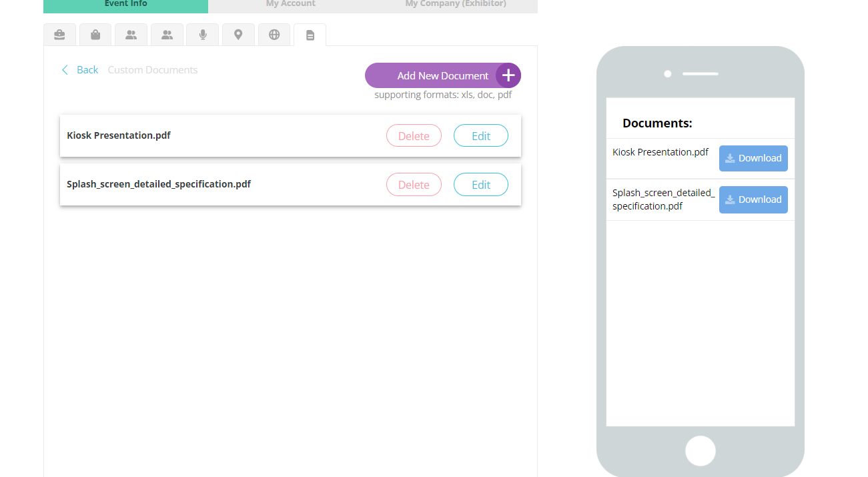Switch to the Event Info tab
868x477 pixels.
click(125, 5)
